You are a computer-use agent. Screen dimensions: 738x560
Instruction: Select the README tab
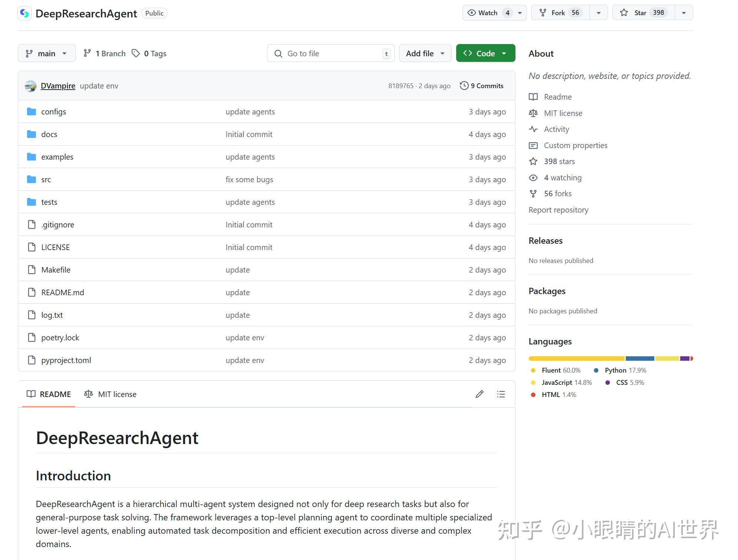tap(49, 394)
